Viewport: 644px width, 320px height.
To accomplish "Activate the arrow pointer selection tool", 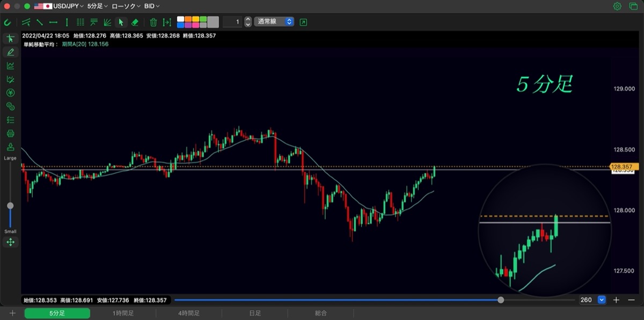I will pos(121,22).
